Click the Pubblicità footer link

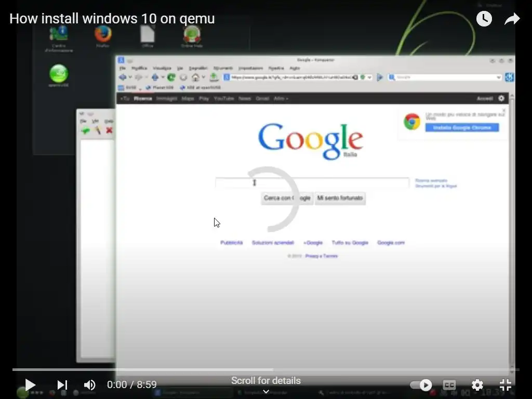click(231, 243)
